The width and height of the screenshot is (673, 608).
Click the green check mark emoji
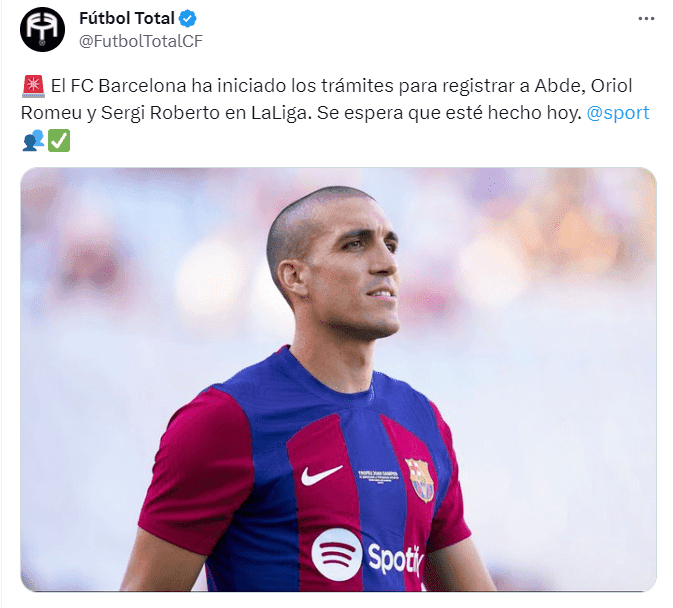58,141
